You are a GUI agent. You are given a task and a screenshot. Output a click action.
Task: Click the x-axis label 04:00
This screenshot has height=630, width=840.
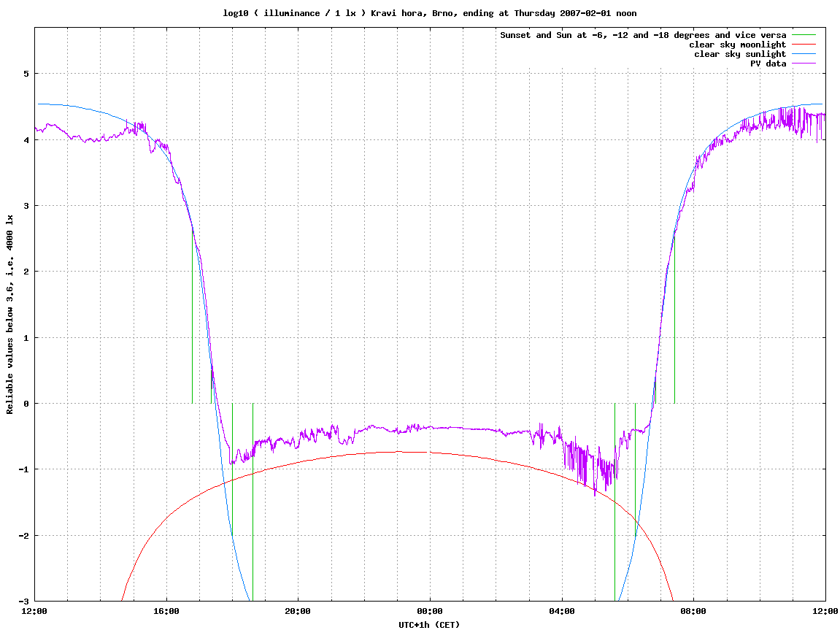(x=562, y=611)
